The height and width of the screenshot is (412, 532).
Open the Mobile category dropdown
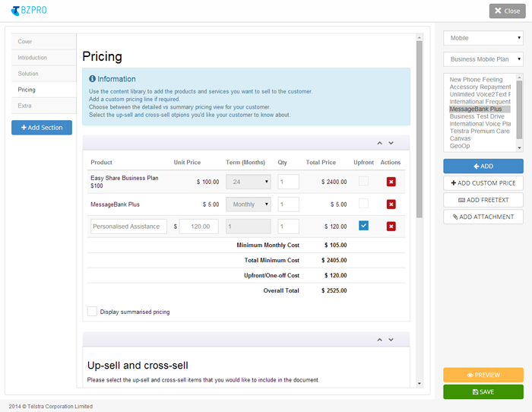pyautogui.click(x=483, y=38)
